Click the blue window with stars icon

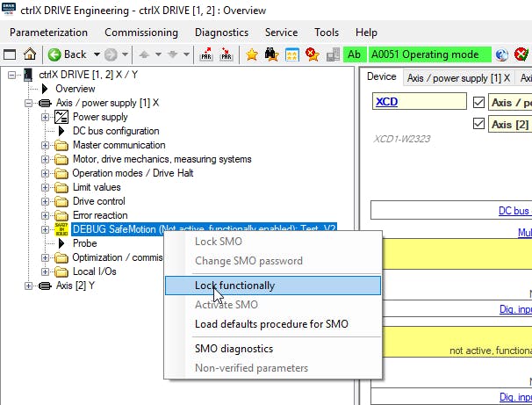coord(292,54)
